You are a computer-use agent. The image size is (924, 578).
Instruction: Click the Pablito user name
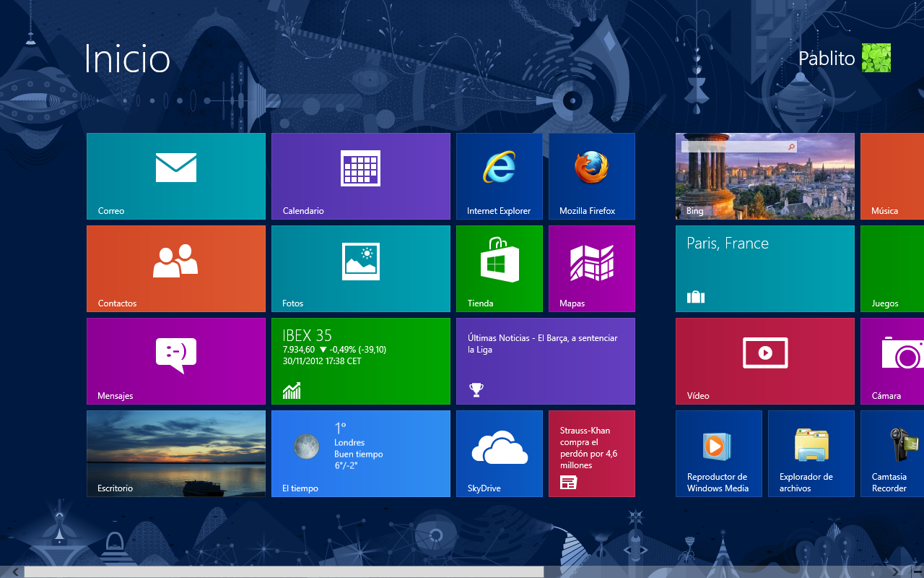[827, 58]
